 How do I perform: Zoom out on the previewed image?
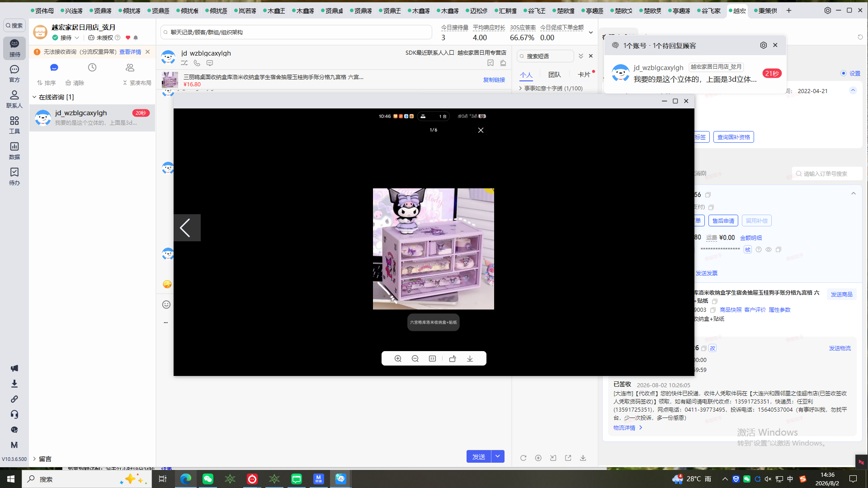[415, 358]
